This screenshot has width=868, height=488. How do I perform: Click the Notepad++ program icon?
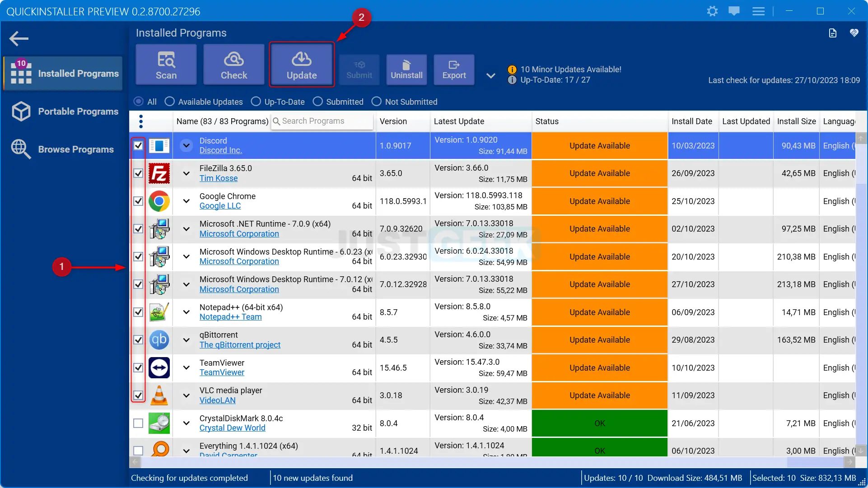(159, 312)
